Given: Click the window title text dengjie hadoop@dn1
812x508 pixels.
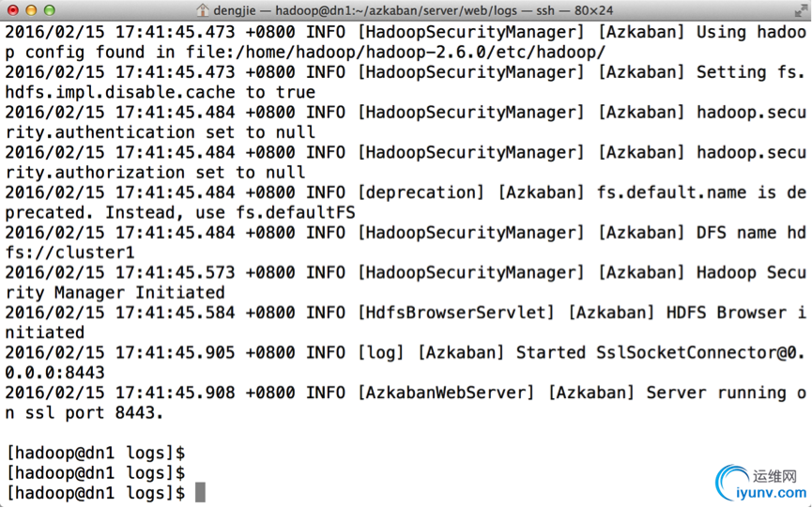Looking at the screenshot, I should coord(413,10).
